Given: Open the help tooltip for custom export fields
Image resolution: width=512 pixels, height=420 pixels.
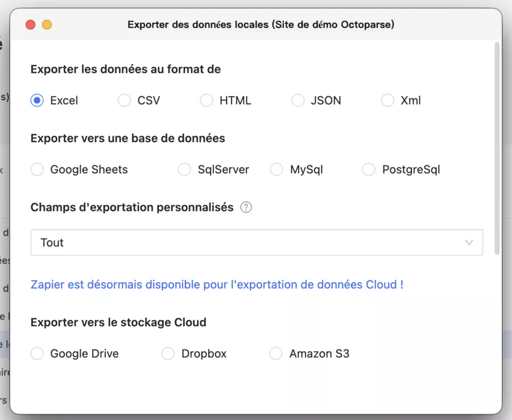Looking at the screenshot, I should tap(246, 207).
